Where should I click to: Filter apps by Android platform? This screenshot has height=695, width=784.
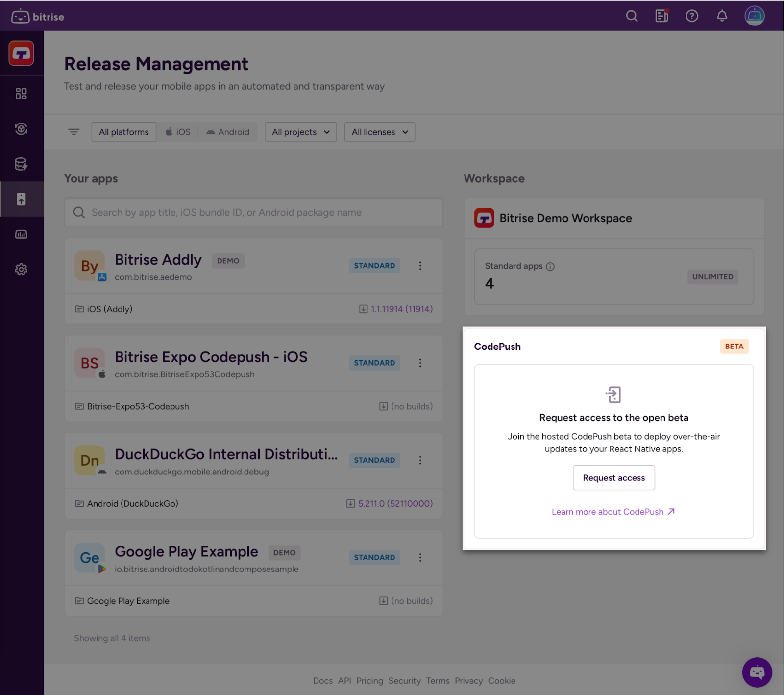pos(228,132)
